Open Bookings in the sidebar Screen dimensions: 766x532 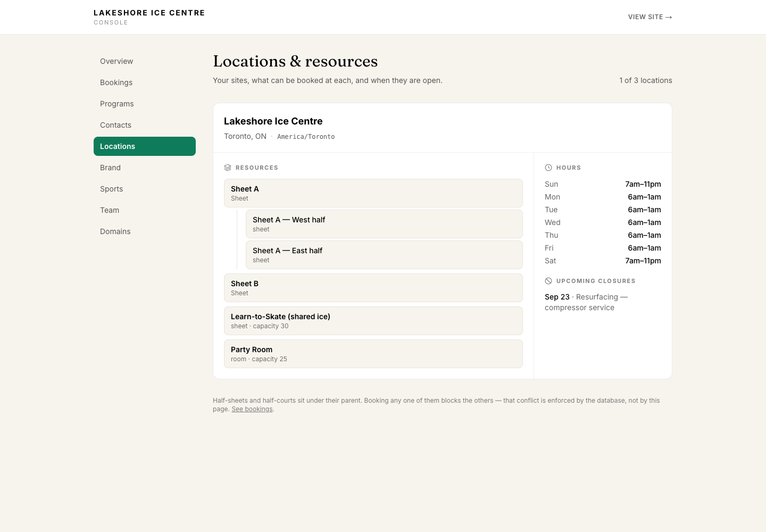click(145, 82)
